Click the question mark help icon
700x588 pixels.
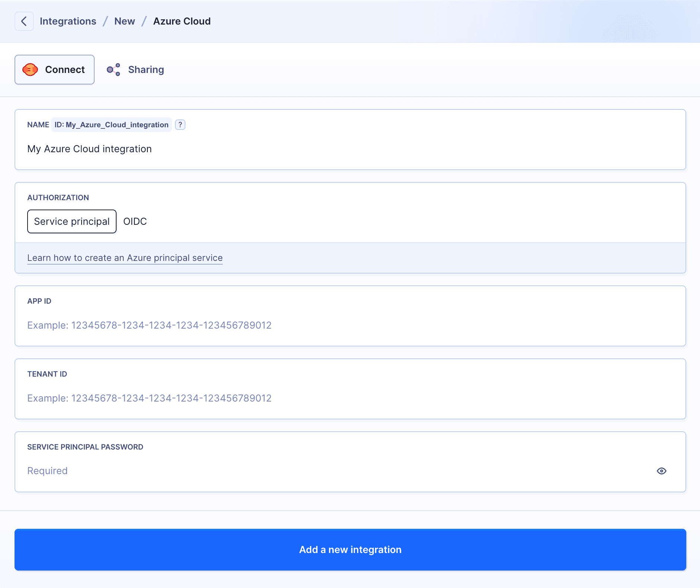180,125
